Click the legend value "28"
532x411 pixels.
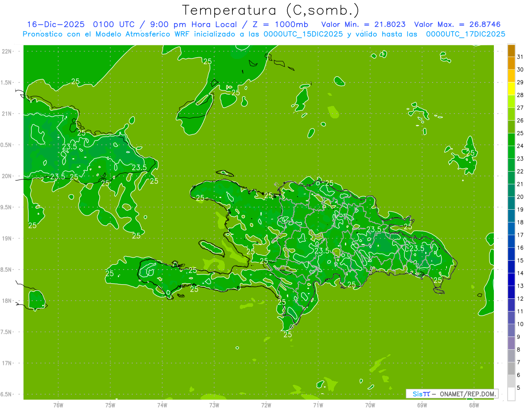pyautogui.click(x=520, y=95)
